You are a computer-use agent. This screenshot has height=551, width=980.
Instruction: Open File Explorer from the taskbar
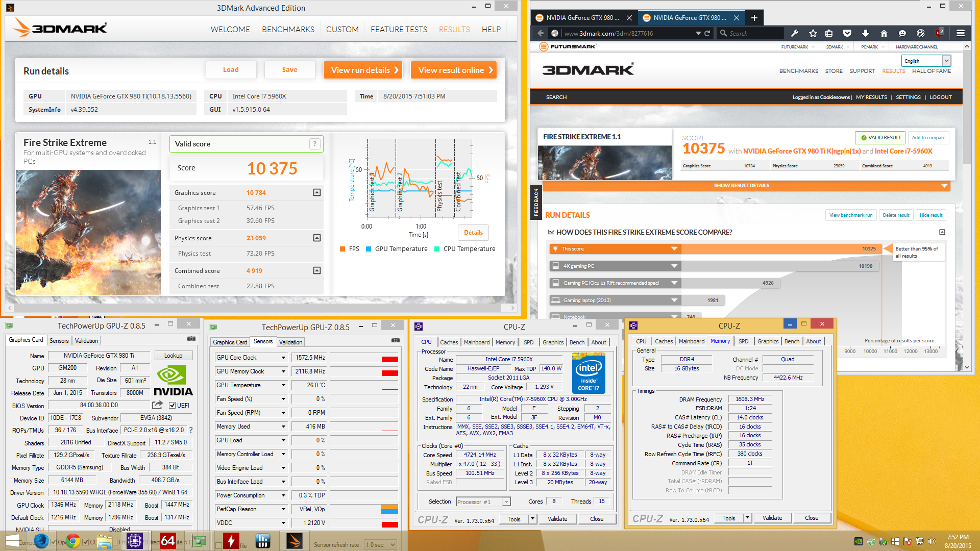coord(105,541)
